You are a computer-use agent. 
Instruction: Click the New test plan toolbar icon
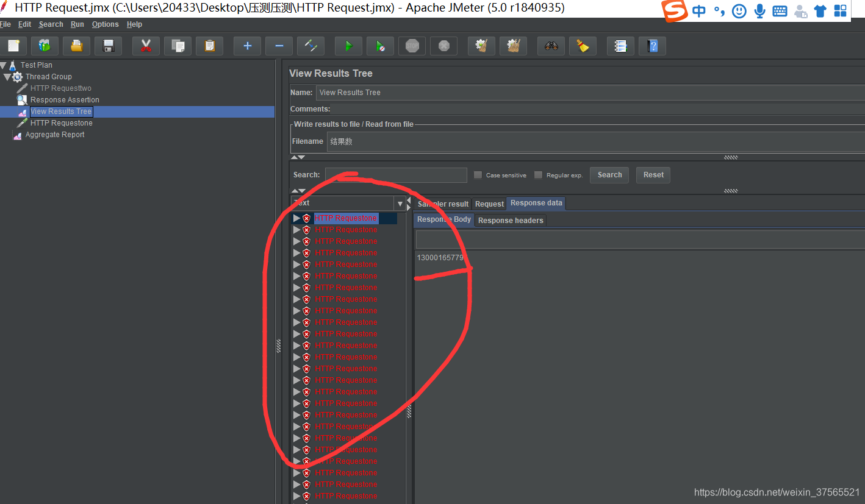tap(13, 46)
